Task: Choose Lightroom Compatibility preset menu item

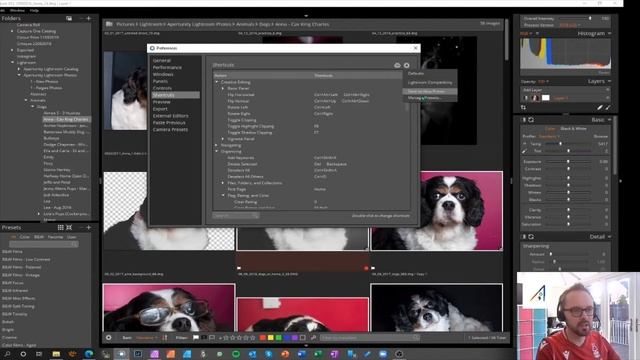Action: pyautogui.click(x=430, y=82)
